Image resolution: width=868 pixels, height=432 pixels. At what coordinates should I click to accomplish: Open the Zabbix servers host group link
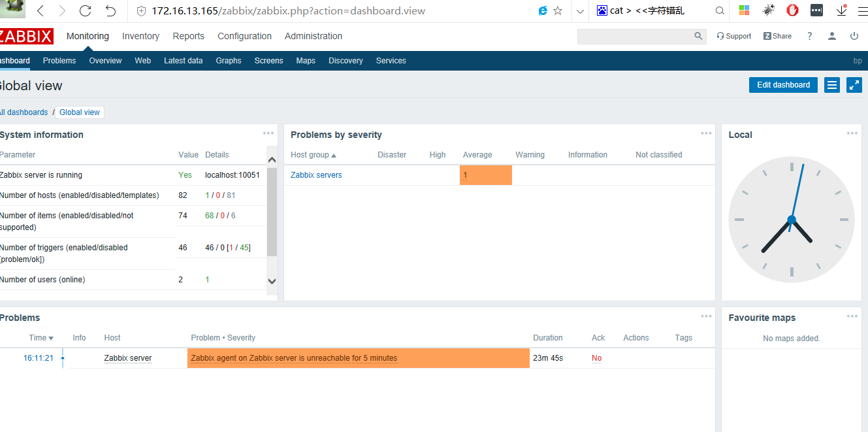[316, 175]
